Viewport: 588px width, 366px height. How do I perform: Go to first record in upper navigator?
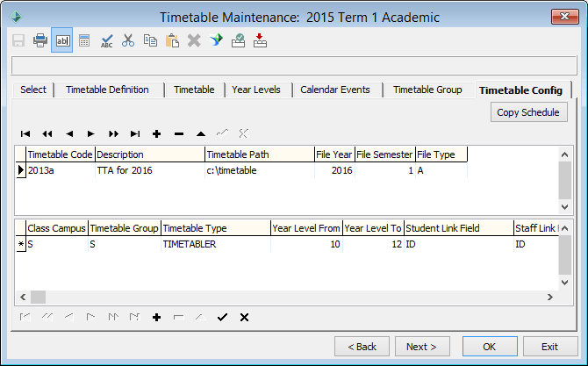point(25,134)
